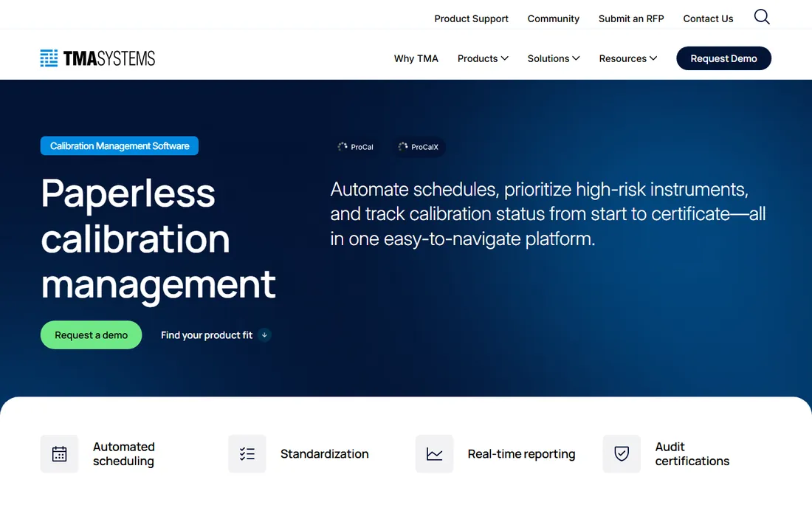Viewport: 812px width, 508px height.
Task: Click the down-arrow icon beside Find your product fit
Action: [264, 335]
